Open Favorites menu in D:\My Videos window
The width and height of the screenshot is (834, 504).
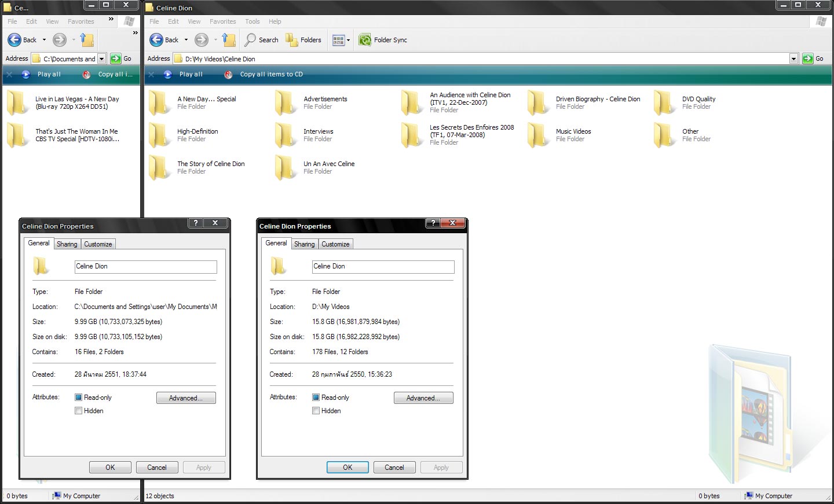click(222, 21)
